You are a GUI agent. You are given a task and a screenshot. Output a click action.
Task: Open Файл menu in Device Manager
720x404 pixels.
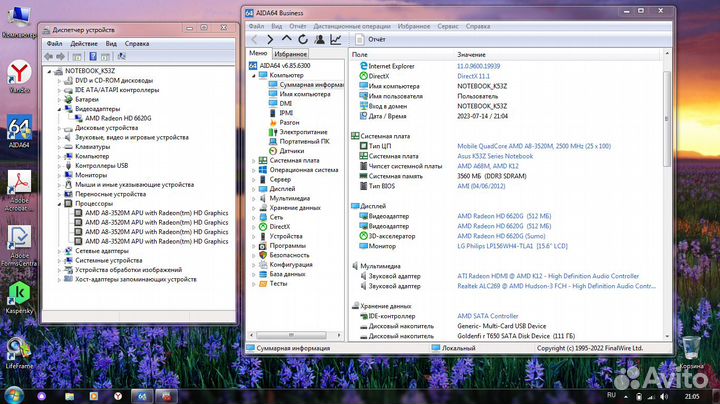pyautogui.click(x=54, y=44)
